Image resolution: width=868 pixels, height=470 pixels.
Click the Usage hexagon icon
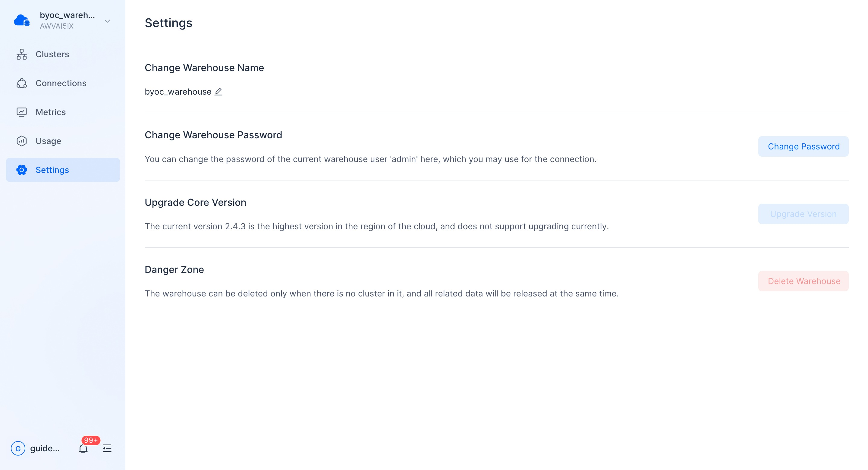pos(22,141)
